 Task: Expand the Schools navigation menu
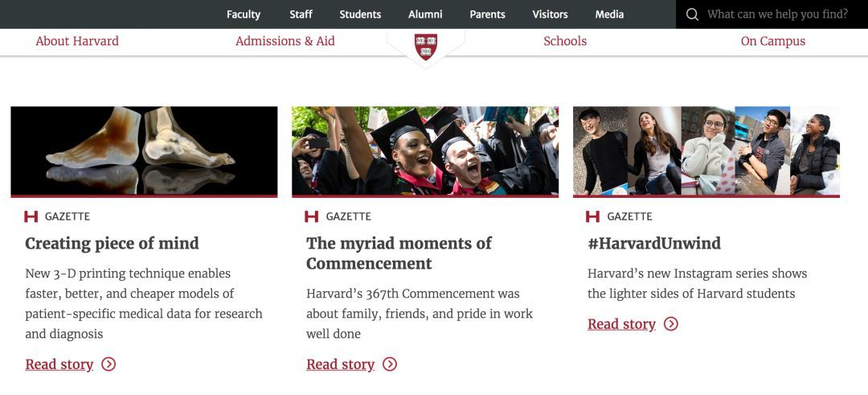tap(565, 41)
